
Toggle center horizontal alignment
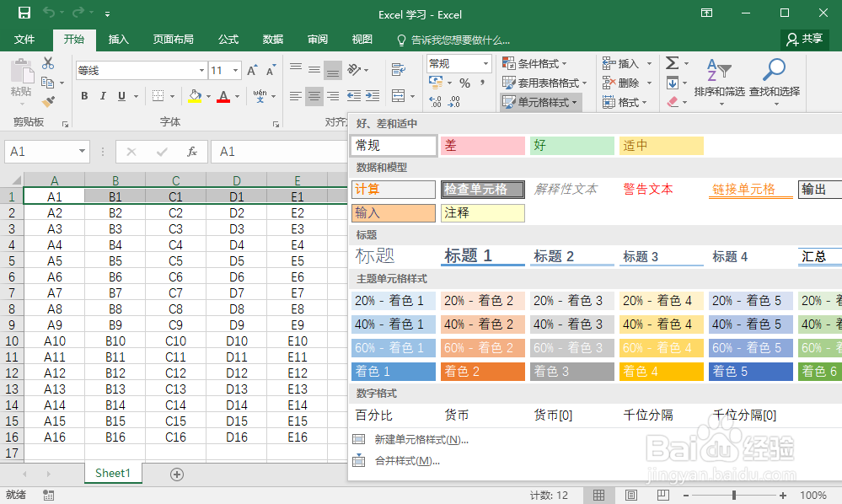(314, 96)
